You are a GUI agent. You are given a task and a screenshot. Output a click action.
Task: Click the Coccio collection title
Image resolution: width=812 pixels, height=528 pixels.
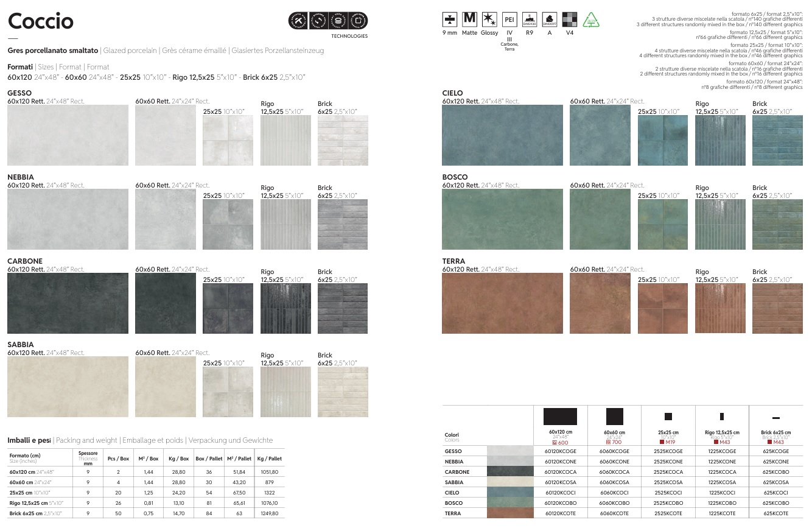click(41, 21)
